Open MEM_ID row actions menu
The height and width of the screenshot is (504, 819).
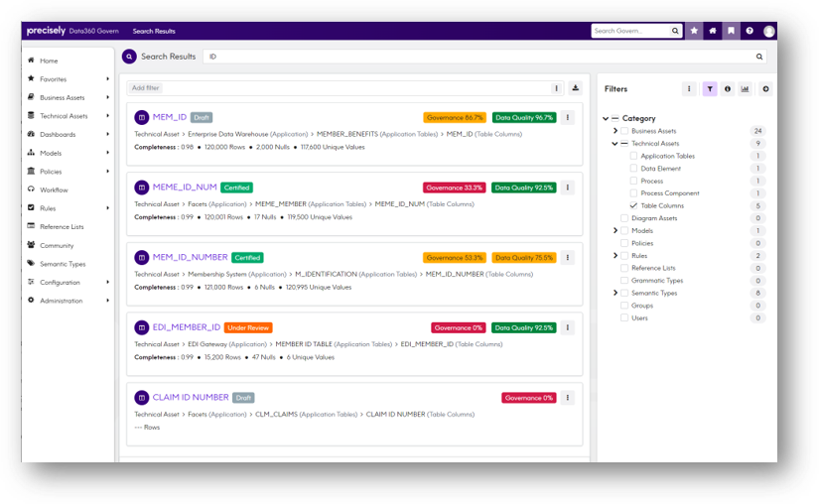(x=567, y=117)
